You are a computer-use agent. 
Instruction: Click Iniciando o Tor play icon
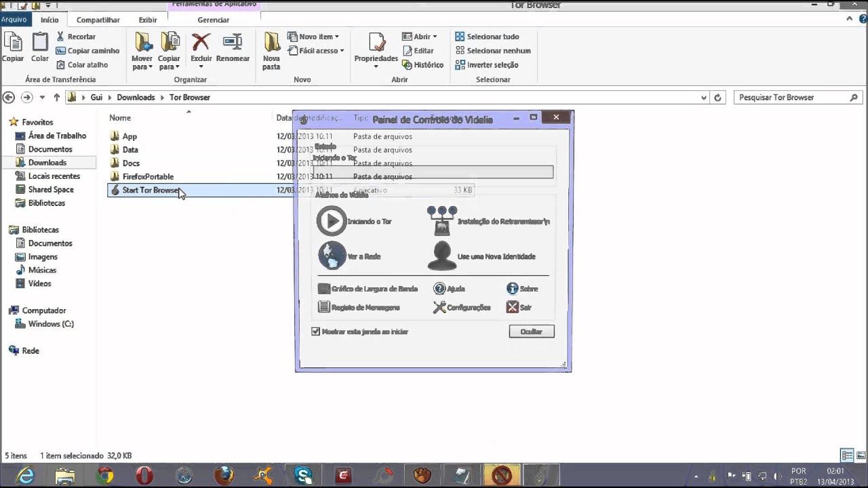coord(332,222)
